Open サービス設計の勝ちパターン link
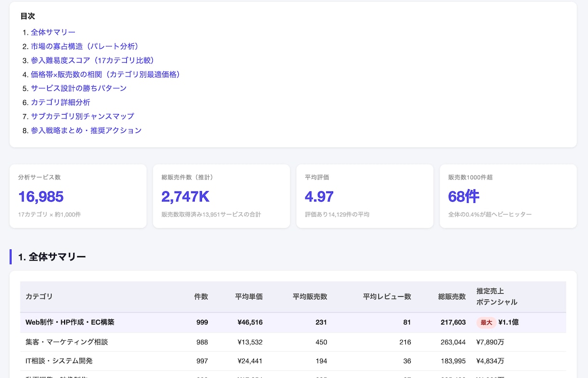588x378 pixels. pos(79,88)
